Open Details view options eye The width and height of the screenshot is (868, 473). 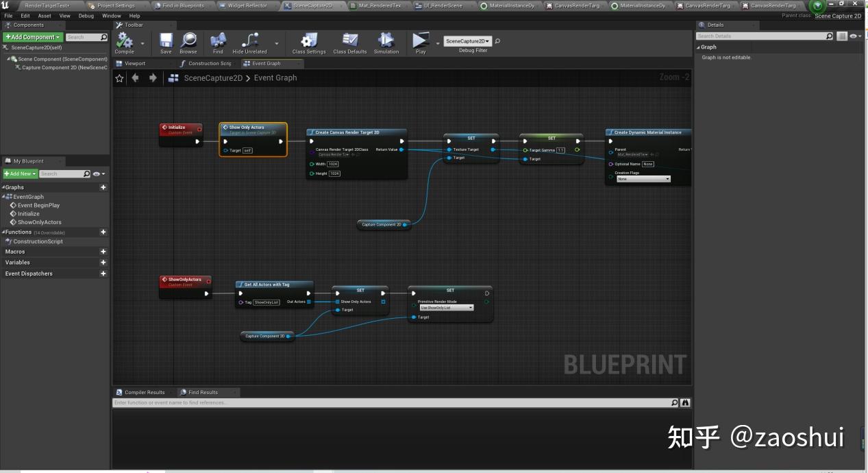click(855, 36)
